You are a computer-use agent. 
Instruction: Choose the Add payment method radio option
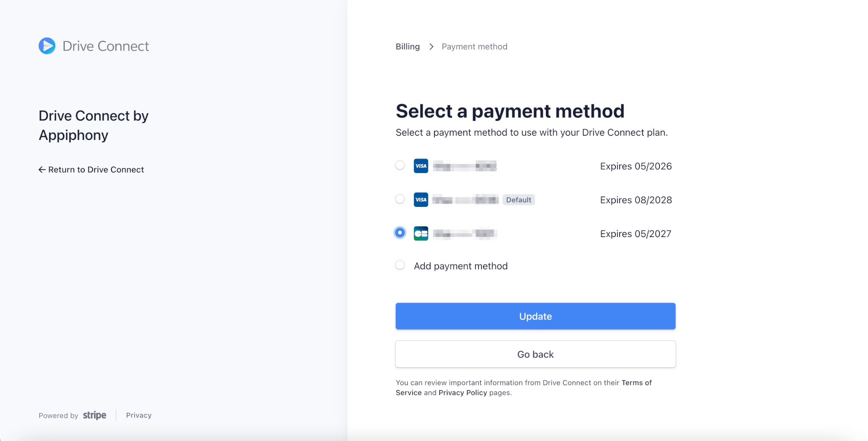[400, 265]
